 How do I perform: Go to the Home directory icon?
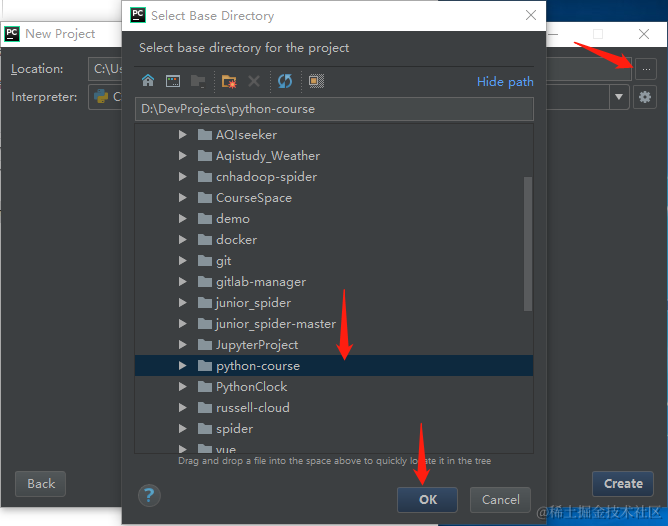point(148,80)
